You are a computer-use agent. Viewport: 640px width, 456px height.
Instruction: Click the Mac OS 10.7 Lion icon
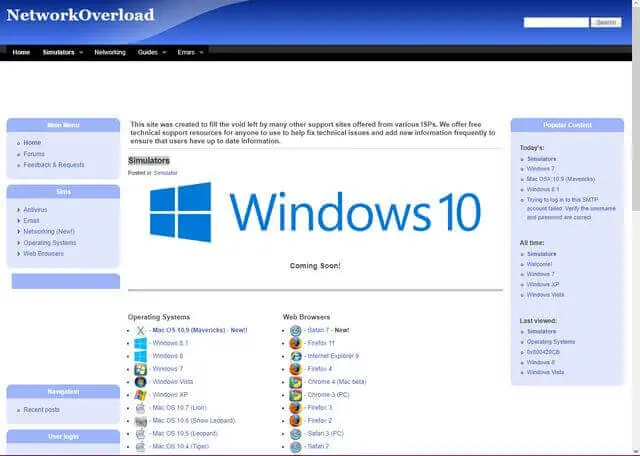(140, 408)
